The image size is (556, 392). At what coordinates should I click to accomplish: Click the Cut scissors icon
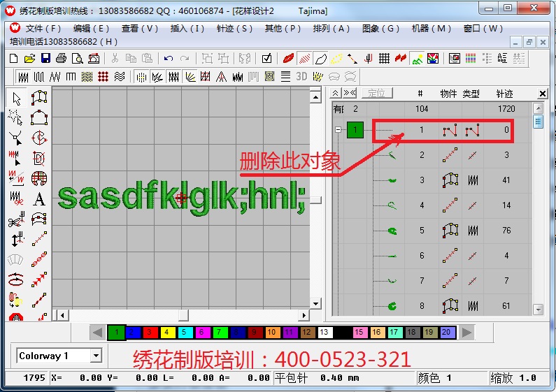point(115,59)
